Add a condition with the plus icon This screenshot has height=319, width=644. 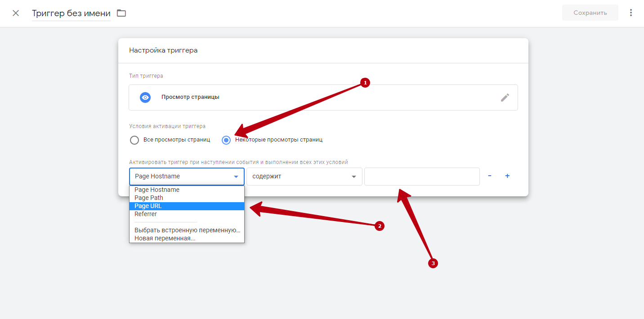point(507,176)
